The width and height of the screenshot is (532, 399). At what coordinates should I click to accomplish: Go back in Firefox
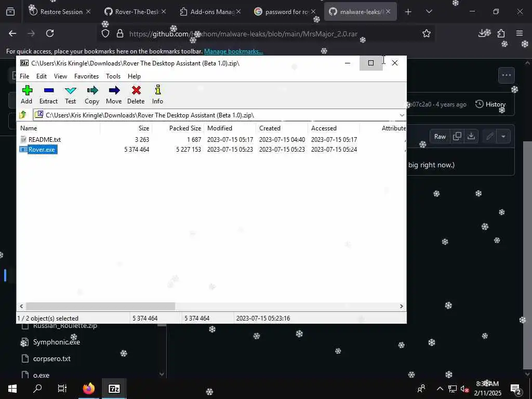[x=12, y=33]
